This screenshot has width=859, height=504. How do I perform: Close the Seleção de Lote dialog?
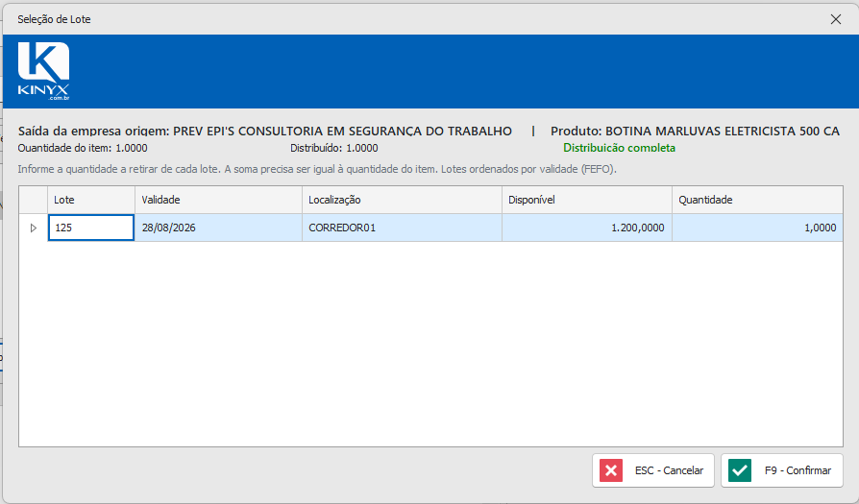pos(835,19)
